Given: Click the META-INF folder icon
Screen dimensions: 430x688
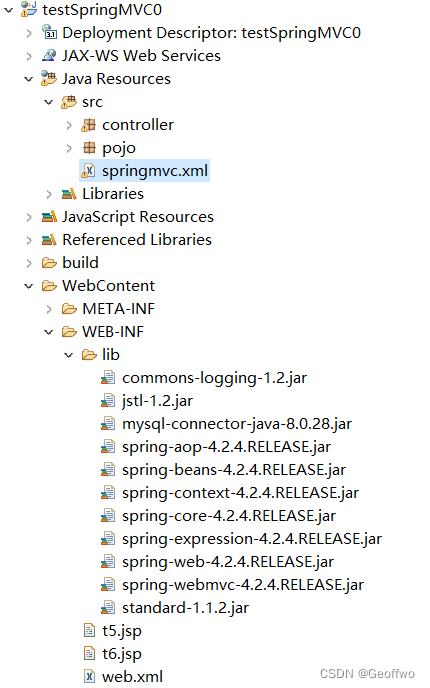Looking at the screenshot, I should [69, 308].
